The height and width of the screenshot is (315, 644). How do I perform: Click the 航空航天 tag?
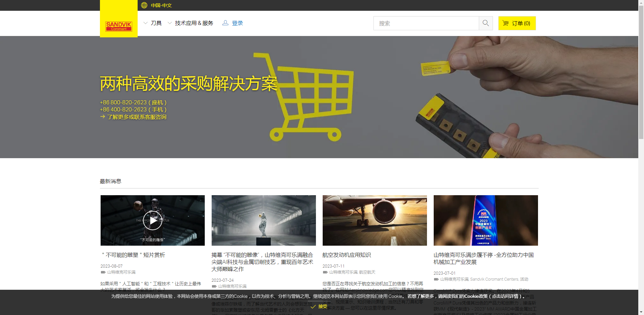pos(367,272)
